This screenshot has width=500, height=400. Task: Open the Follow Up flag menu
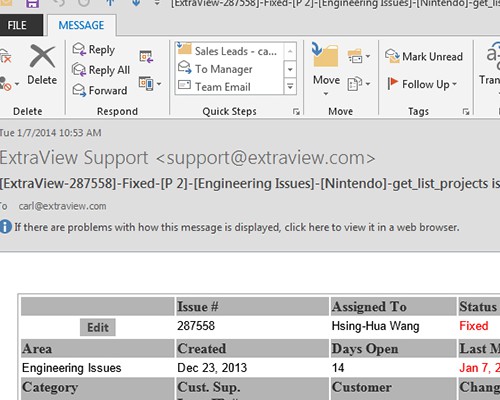[422, 84]
